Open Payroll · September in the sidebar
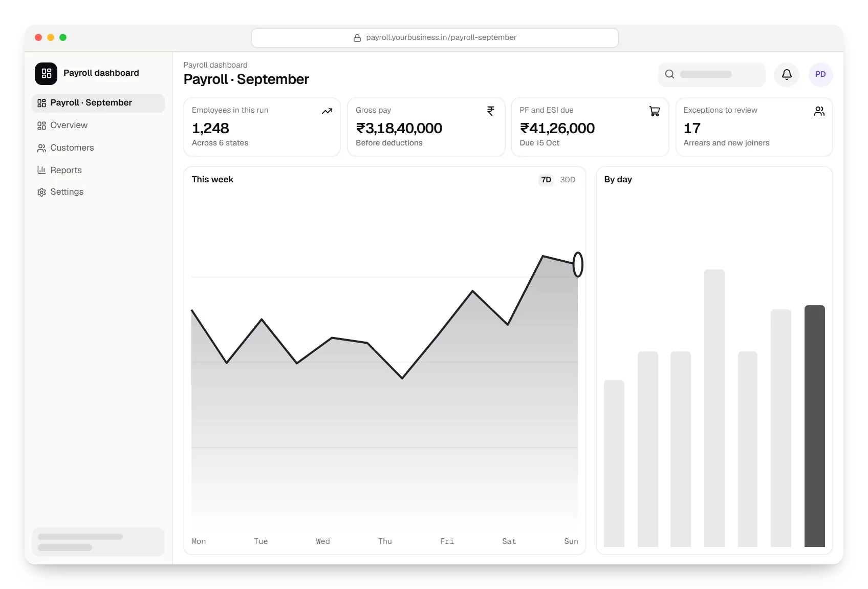The width and height of the screenshot is (868, 589). (x=98, y=103)
